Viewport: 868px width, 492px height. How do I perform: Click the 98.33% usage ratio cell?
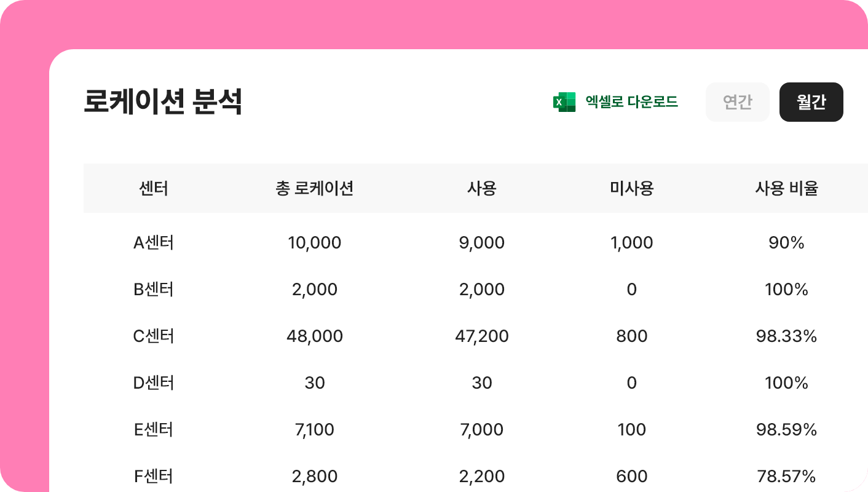[787, 336]
